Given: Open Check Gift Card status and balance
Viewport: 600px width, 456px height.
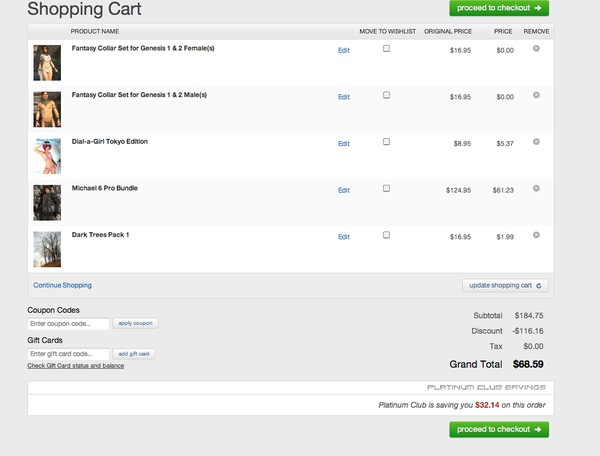Looking at the screenshot, I should point(76,366).
